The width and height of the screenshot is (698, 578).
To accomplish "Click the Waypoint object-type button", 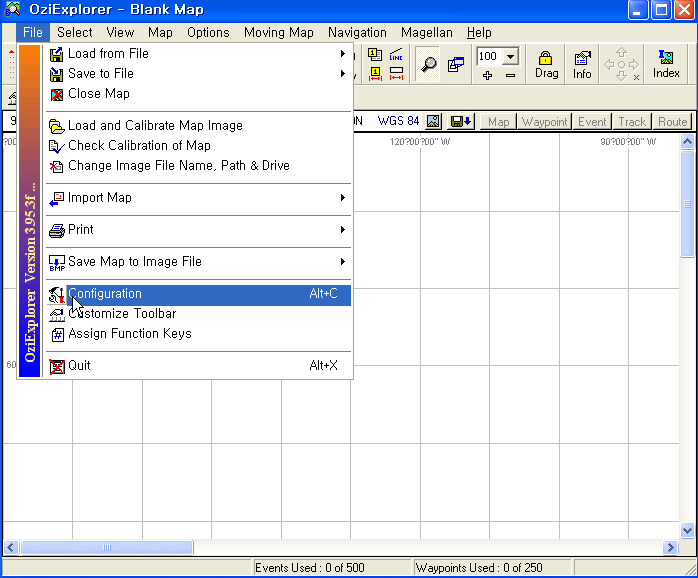I will pos(544,122).
